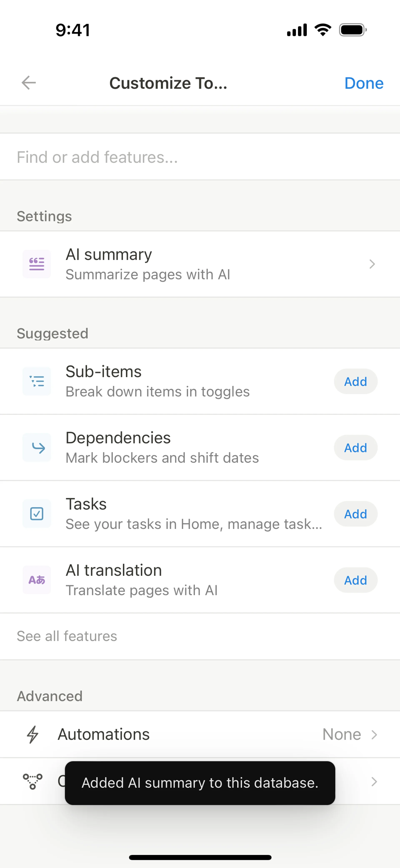Open AI summary settings chevron

pyautogui.click(x=372, y=264)
